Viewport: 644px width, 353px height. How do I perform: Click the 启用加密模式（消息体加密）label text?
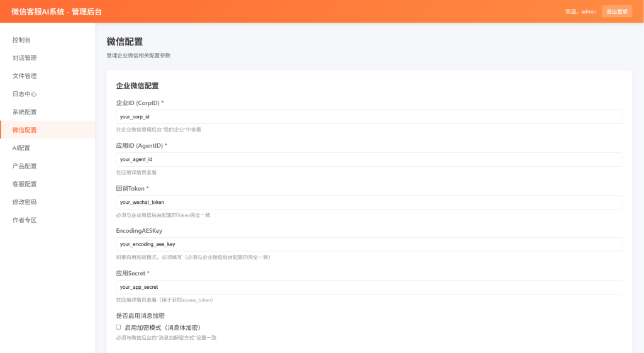click(164, 328)
